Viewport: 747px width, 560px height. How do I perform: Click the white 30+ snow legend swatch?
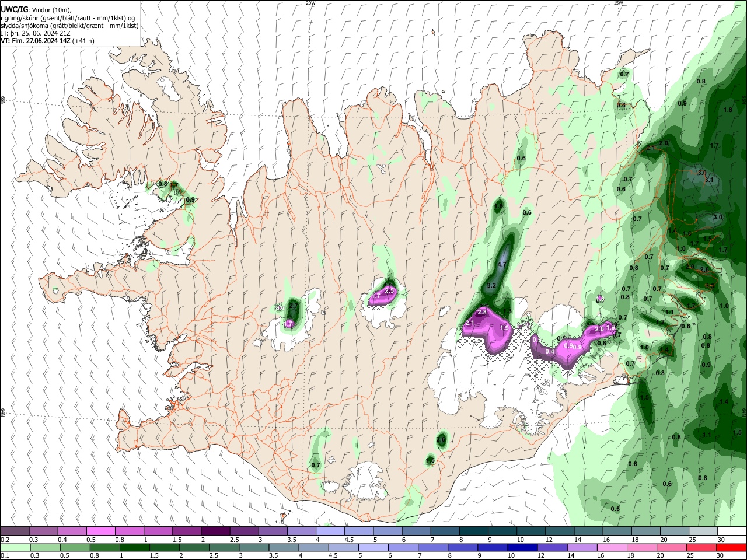click(732, 531)
